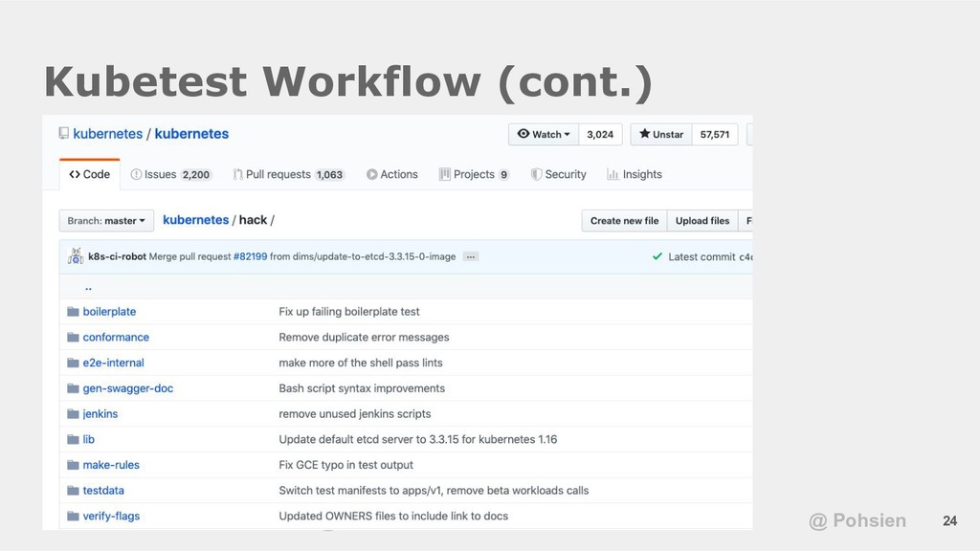Click the Latest commit label
Image resolution: width=980 pixels, height=551 pixels.
point(702,256)
